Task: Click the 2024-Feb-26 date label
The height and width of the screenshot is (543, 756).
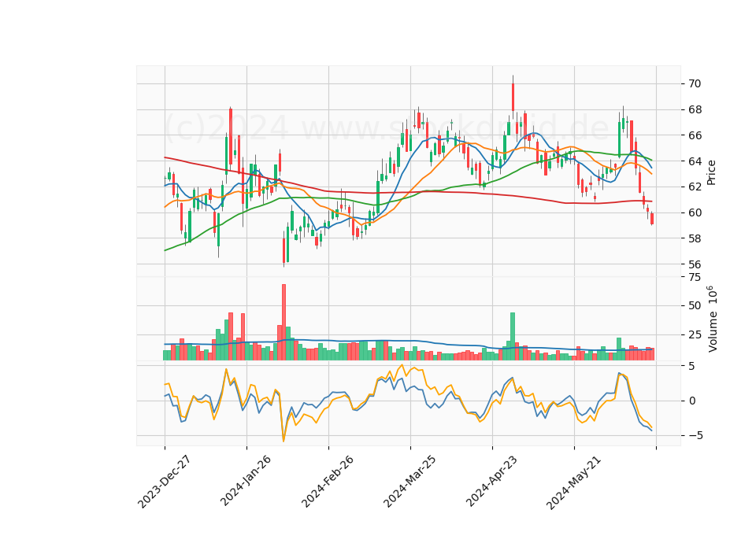Action: tap(328, 482)
